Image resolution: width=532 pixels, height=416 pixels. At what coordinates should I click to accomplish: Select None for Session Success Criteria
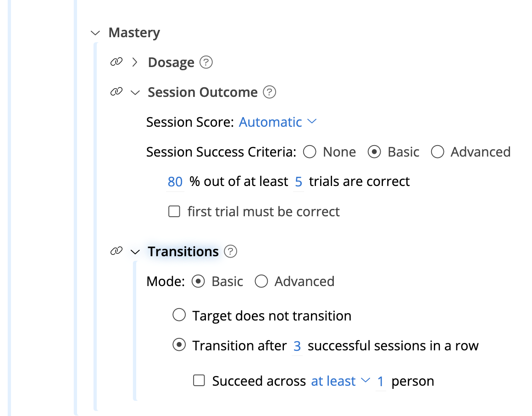(x=310, y=152)
